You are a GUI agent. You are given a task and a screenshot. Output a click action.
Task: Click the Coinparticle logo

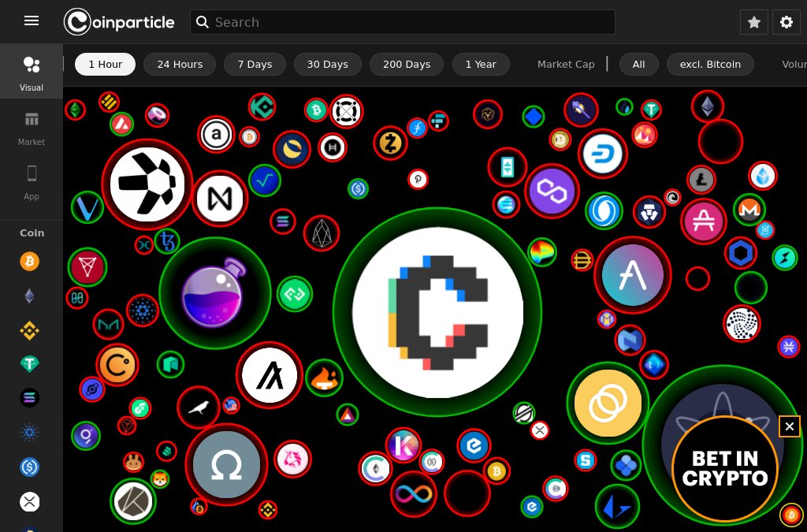pyautogui.click(x=119, y=22)
